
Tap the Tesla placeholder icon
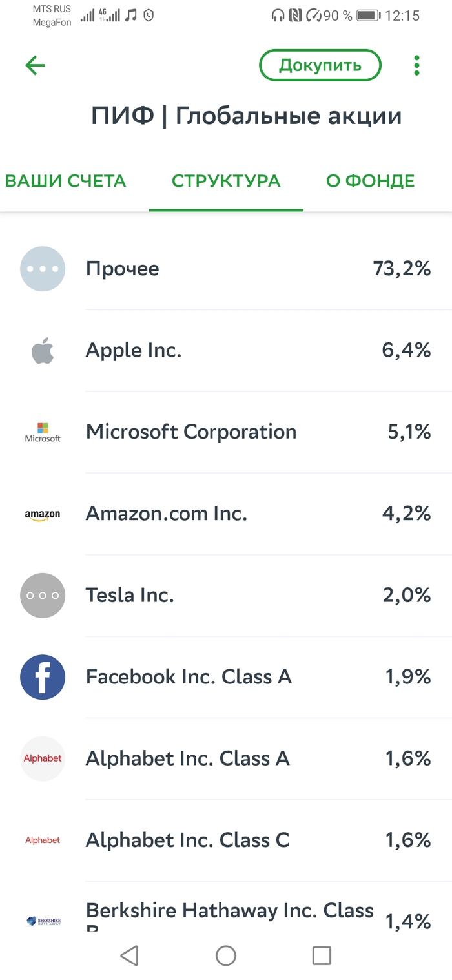43,596
